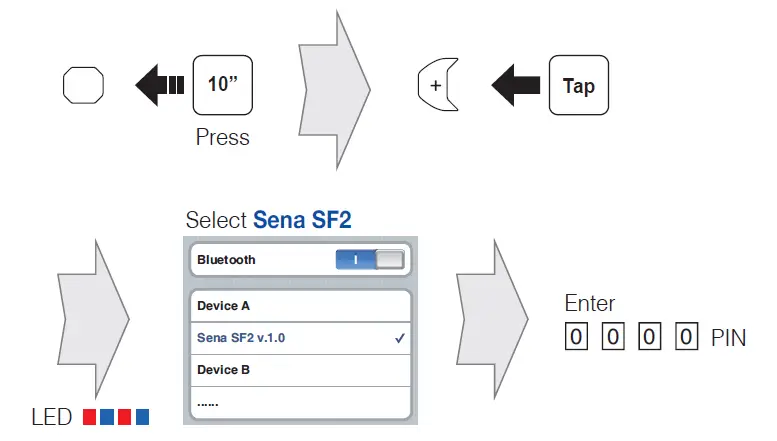Click the large gray arrow between top steps
This screenshot has height=441, width=777.
334,85
